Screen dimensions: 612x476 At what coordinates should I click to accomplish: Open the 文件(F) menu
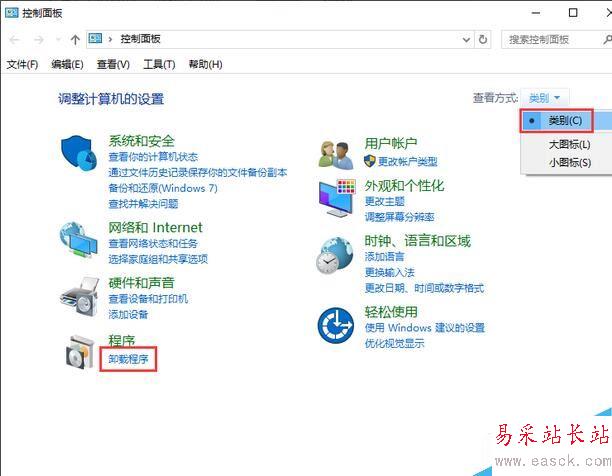coord(22,64)
